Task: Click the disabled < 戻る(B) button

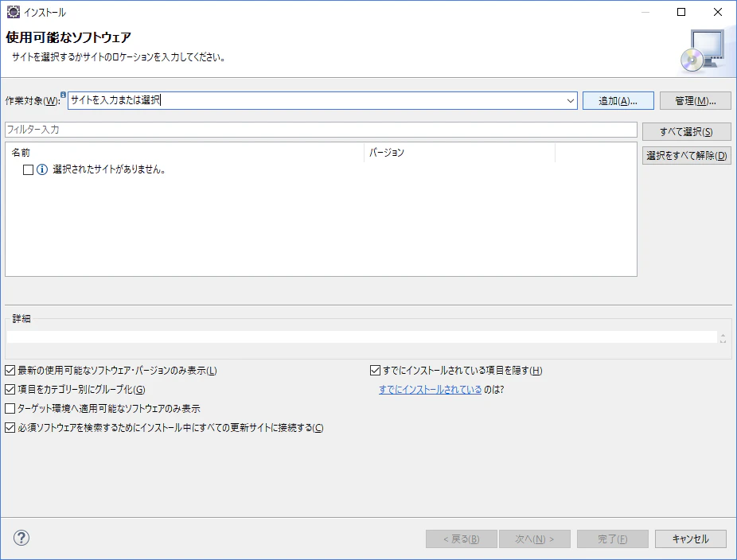Action: coord(461,539)
